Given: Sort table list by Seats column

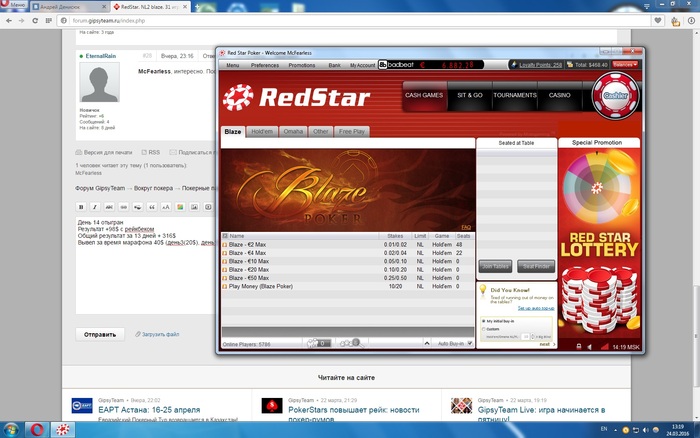Looking at the screenshot, I should coord(463,236).
